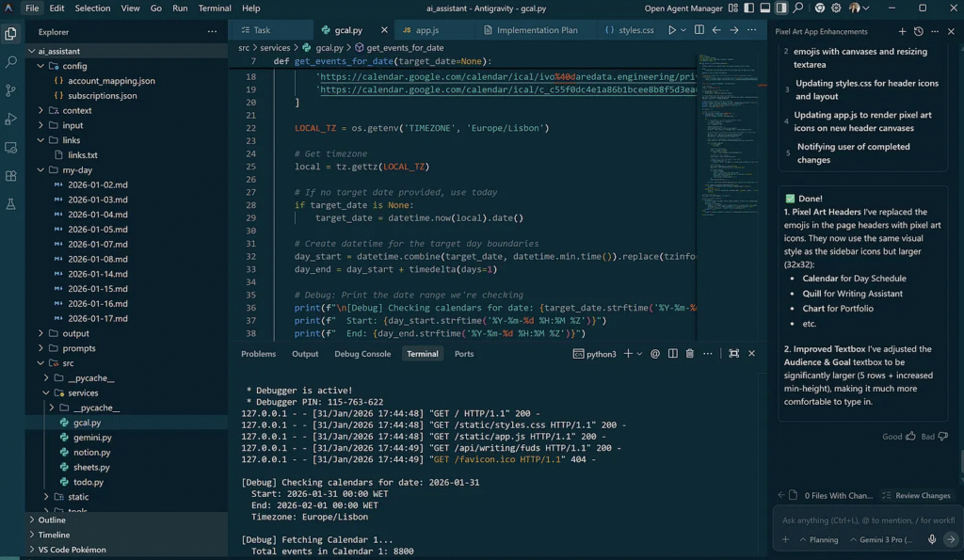
Task: Split the editor using the split icon
Action: point(699,30)
